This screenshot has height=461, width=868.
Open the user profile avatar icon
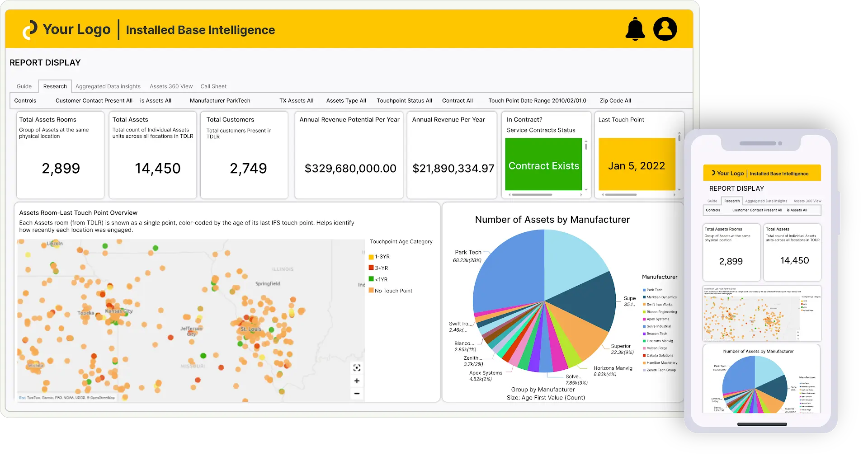click(665, 29)
